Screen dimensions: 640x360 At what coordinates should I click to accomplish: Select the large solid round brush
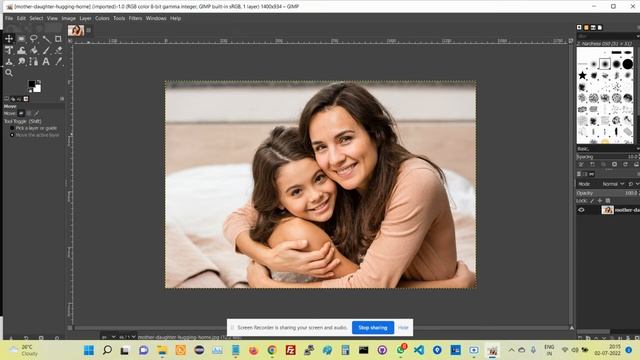pyautogui.click(x=628, y=64)
